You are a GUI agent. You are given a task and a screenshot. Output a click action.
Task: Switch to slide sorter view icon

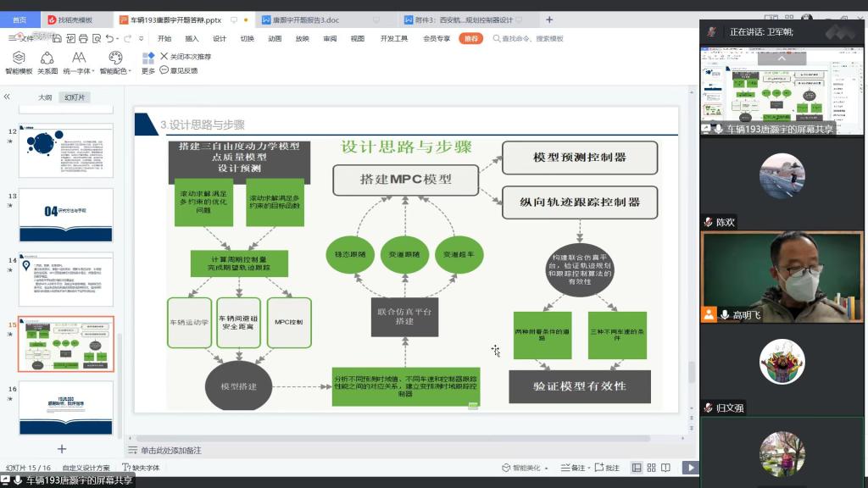(x=652, y=468)
